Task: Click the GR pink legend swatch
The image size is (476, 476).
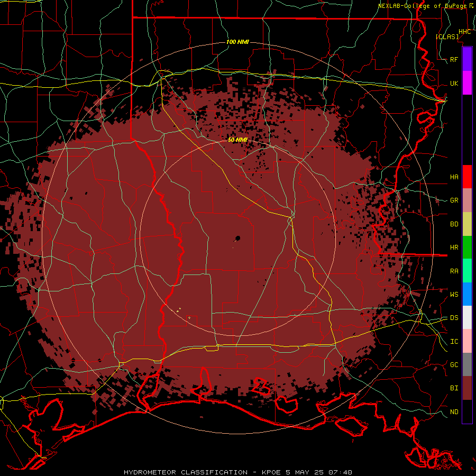Action: click(x=467, y=200)
